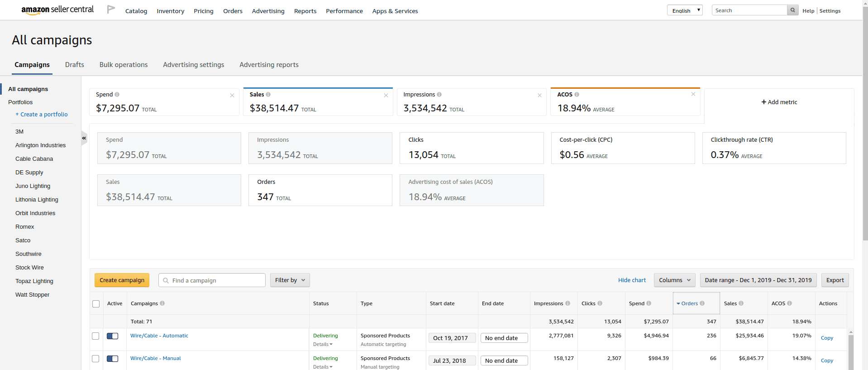Open the English language dropdown

(x=685, y=10)
